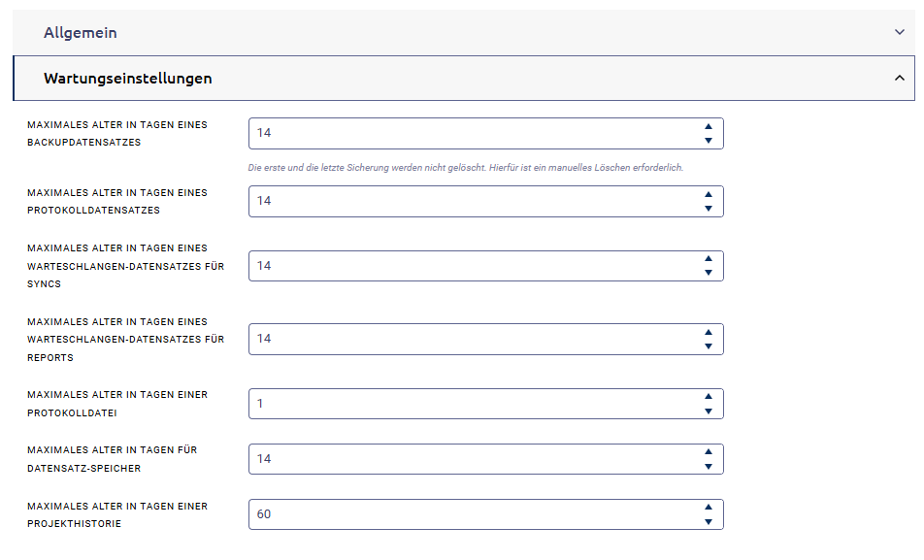Reduce the Protokolldatei maximum age value
924x560 pixels.
click(708, 412)
